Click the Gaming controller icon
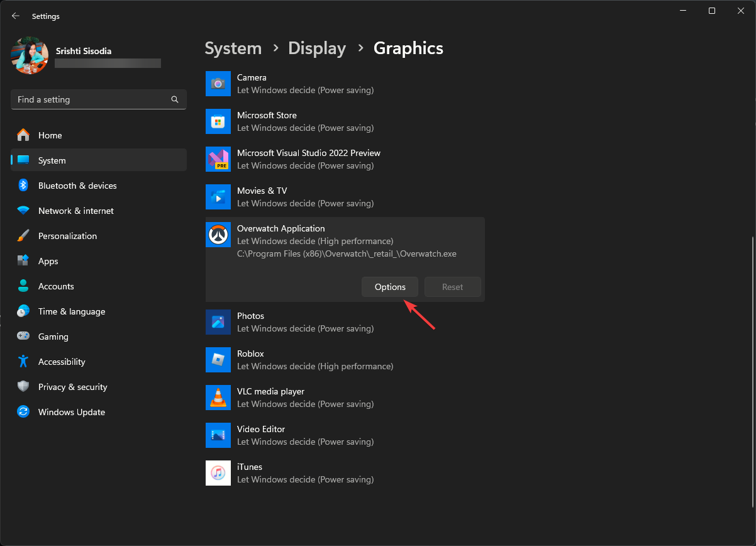The height and width of the screenshot is (546, 756). pyautogui.click(x=23, y=337)
